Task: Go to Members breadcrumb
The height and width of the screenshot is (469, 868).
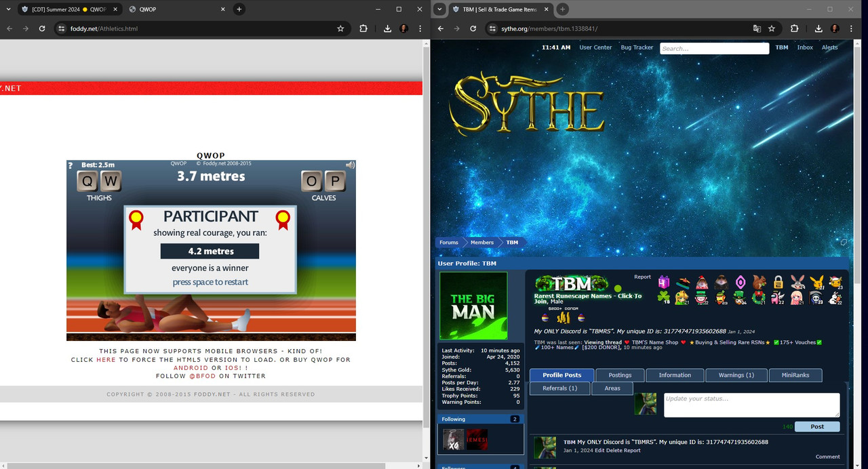Action: [482, 242]
